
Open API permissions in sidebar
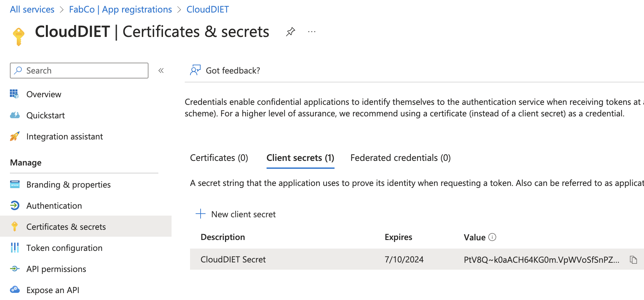(56, 269)
